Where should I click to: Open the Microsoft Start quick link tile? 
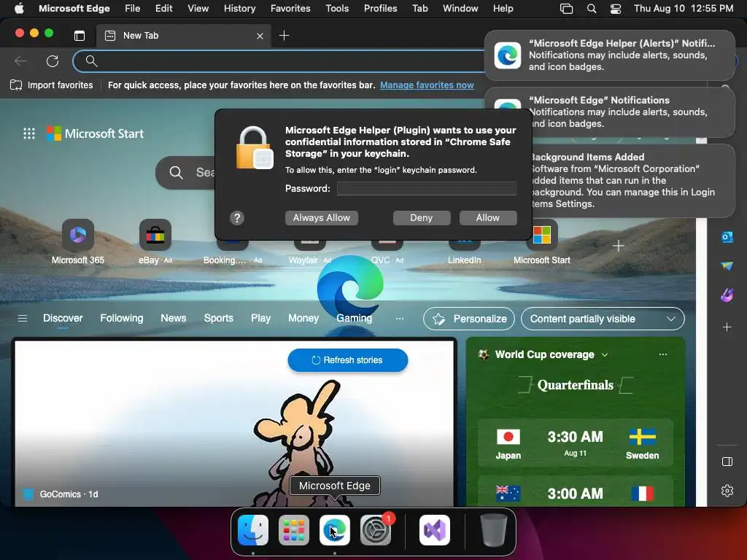click(542, 242)
